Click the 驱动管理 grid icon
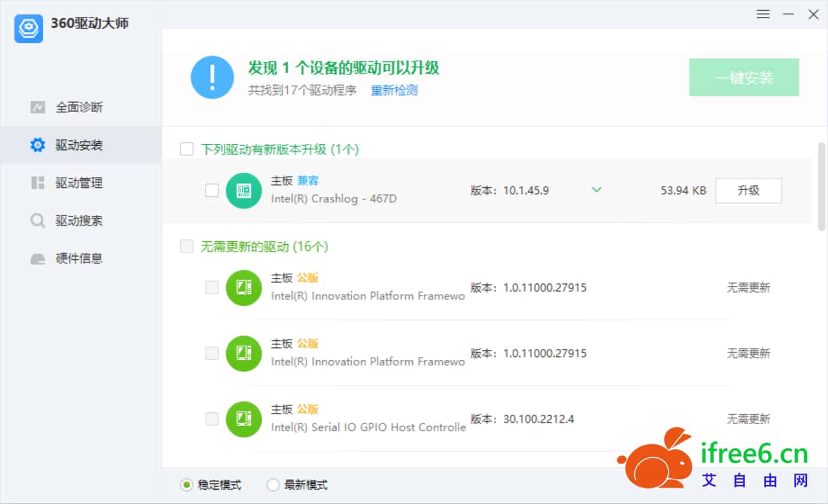The height and width of the screenshot is (504, 828). (38, 183)
